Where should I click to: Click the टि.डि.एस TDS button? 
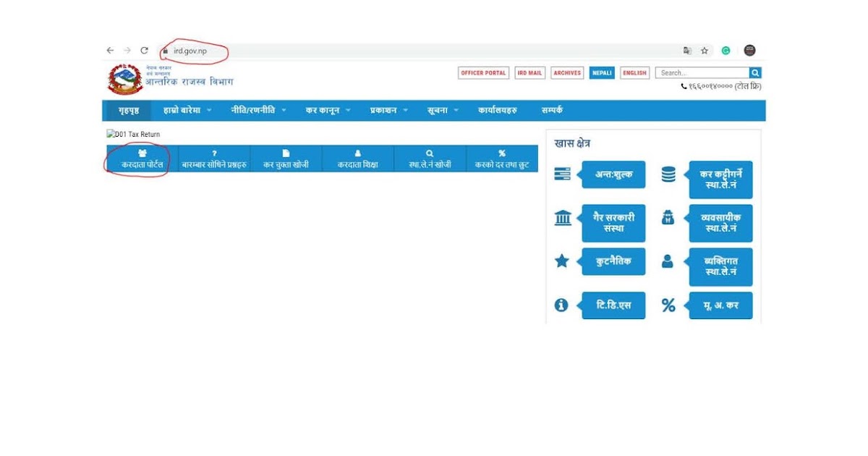[613, 305]
